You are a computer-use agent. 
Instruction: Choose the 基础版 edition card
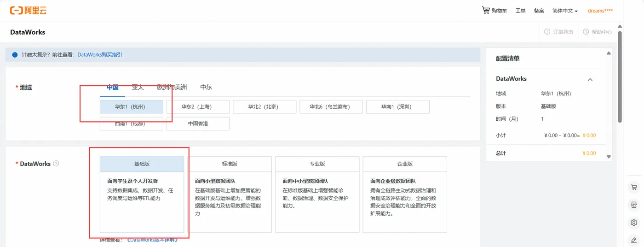point(142,194)
